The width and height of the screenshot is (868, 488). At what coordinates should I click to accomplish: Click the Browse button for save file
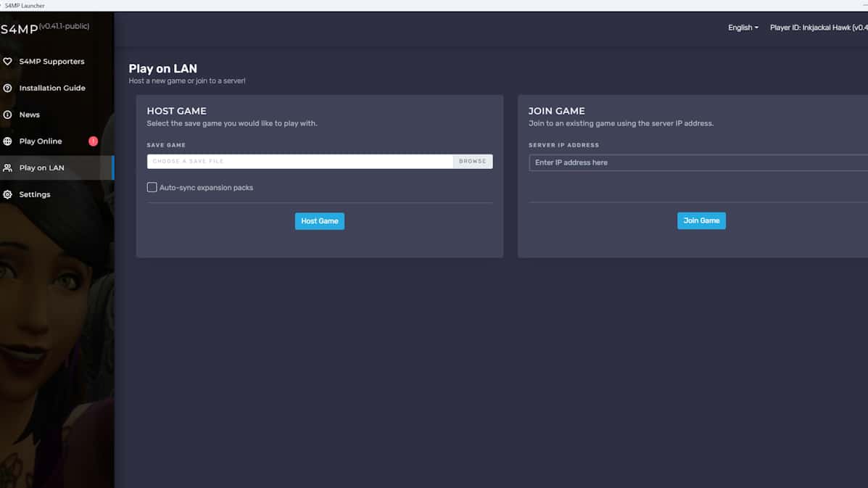[x=472, y=161]
